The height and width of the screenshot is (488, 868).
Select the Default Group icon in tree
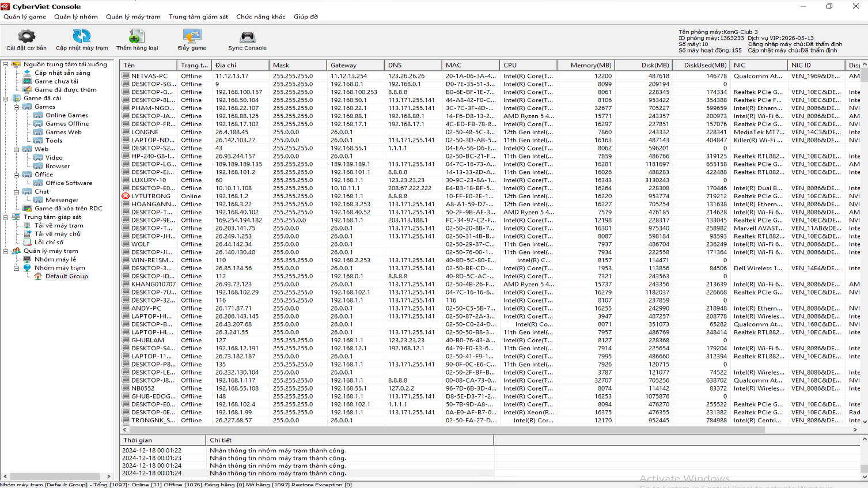[x=38, y=277]
